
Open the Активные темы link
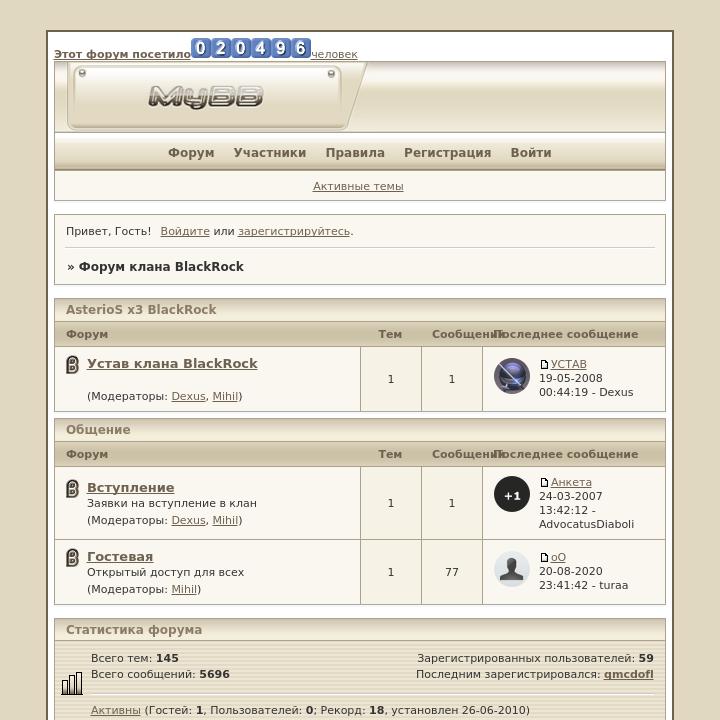358,186
